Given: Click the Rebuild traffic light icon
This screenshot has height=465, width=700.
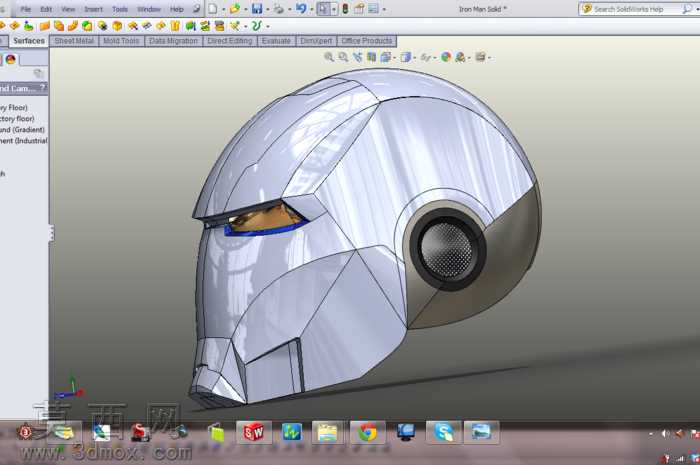Looking at the screenshot, I should point(345,8).
